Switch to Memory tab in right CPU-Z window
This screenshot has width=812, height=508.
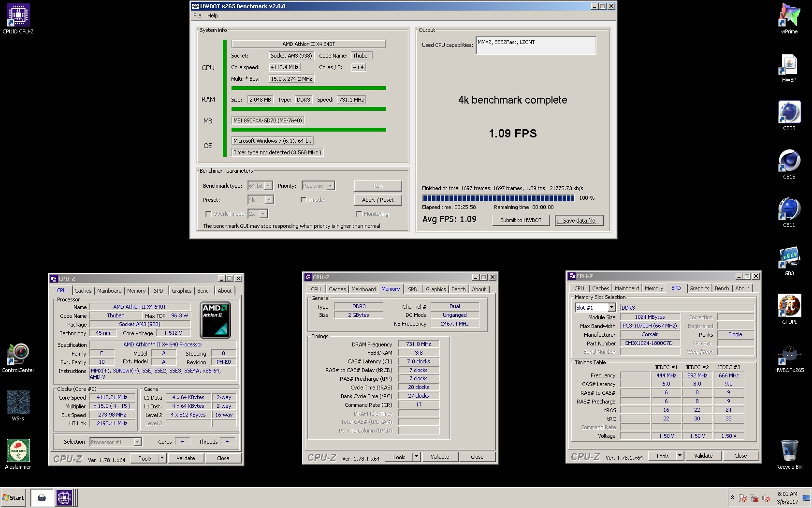coord(653,288)
